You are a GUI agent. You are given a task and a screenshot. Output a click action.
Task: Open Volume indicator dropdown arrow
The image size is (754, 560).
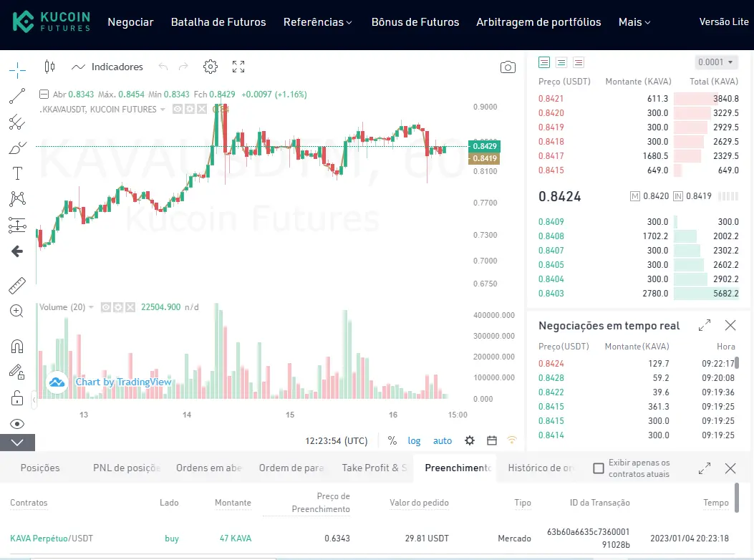(x=91, y=307)
